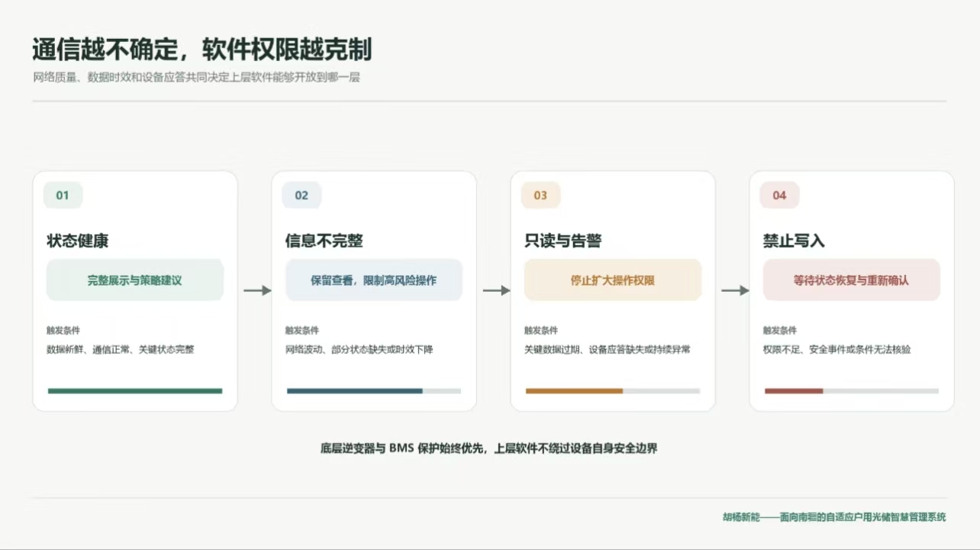Click the 触发条件 label under 只读与告警
Viewport: 980px width, 550px height.
[541, 331]
